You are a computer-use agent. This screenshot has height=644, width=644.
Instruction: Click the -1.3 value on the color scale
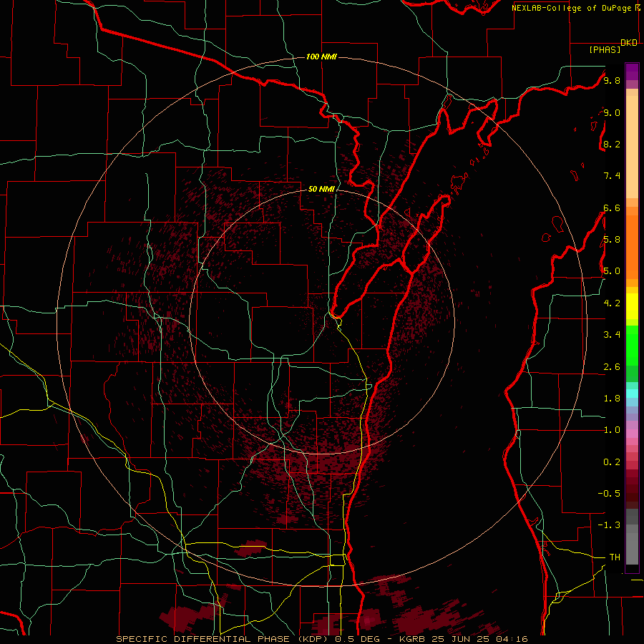pos(609,525)
